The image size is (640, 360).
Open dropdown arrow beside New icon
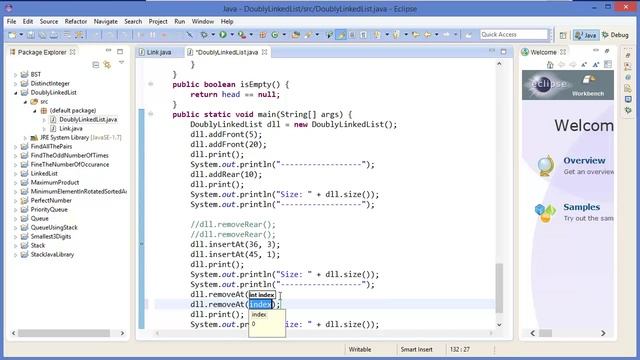(21, 35)
